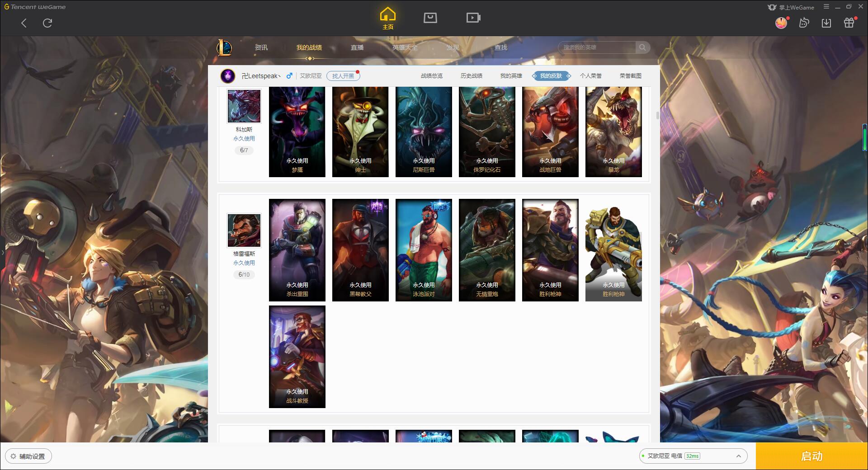Image resolution: width=868 pixels, height=470 pixels.
Task: Open the hamburger main menu icon
Action: [826, 7]
